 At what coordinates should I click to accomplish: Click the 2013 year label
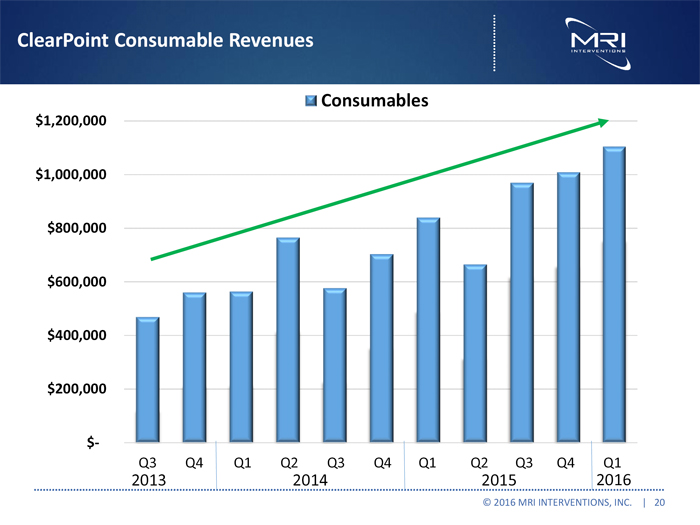(x=148, y=478)
